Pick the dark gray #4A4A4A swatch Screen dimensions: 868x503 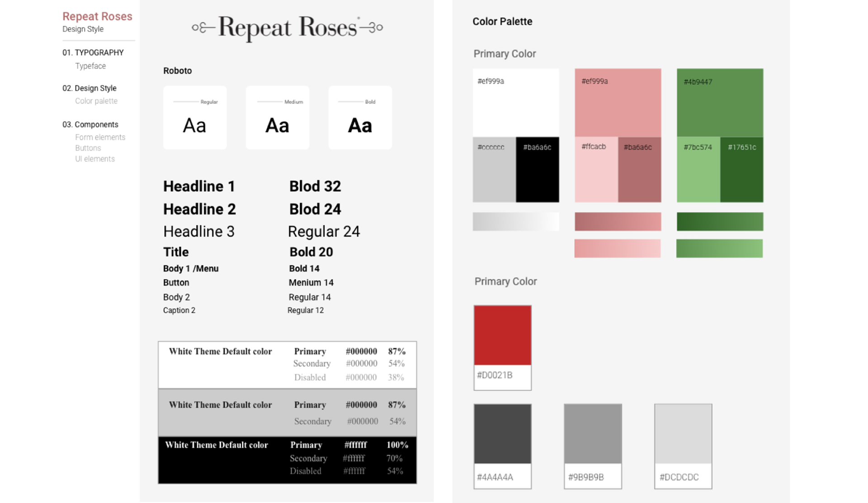[x=503, y=446]
